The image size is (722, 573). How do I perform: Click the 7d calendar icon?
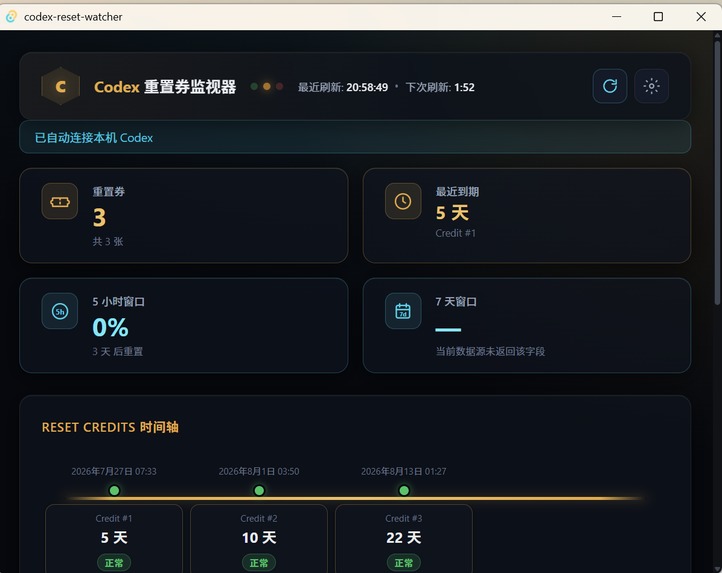point(403,311)
